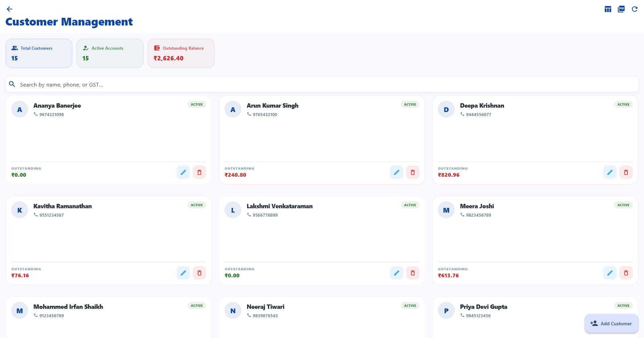Click Lakshmi Venkataraman's L avatar
Screen dimensions: 644x338
(x=233, y=210)
